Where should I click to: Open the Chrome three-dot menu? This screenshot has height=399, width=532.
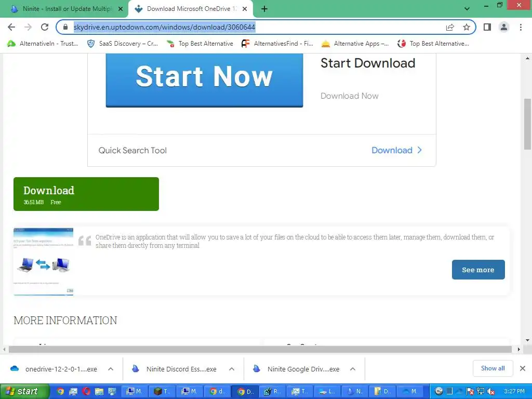[521, 27]
